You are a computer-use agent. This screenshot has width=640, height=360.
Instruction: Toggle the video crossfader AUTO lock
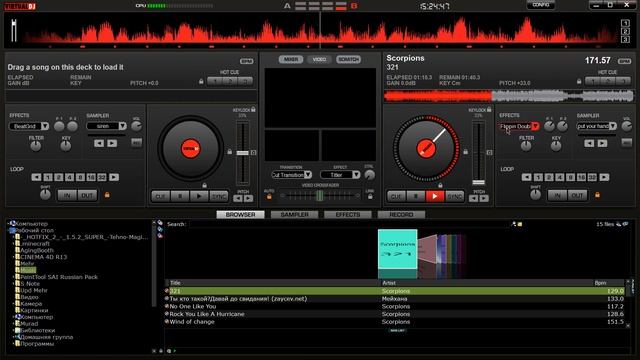point(269,197)
